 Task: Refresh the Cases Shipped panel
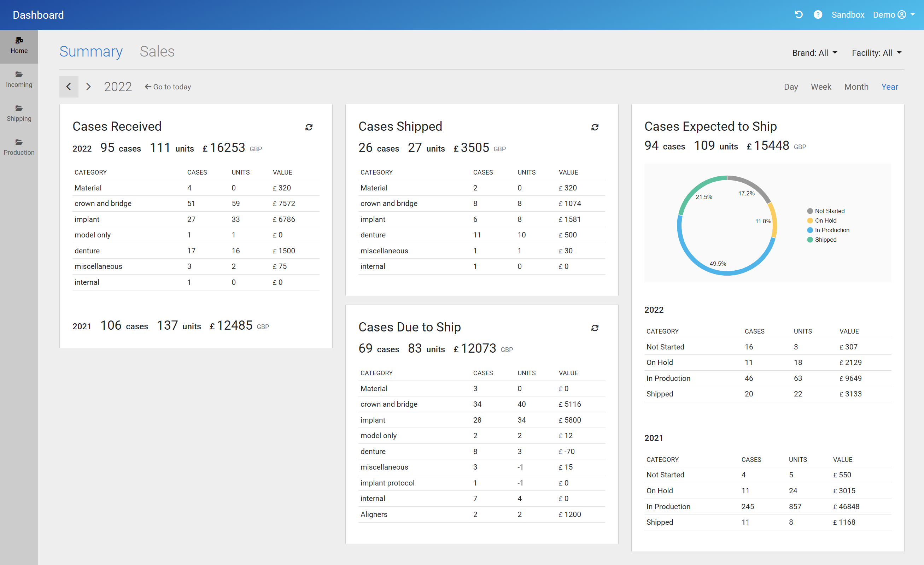[x=594, y=128]
